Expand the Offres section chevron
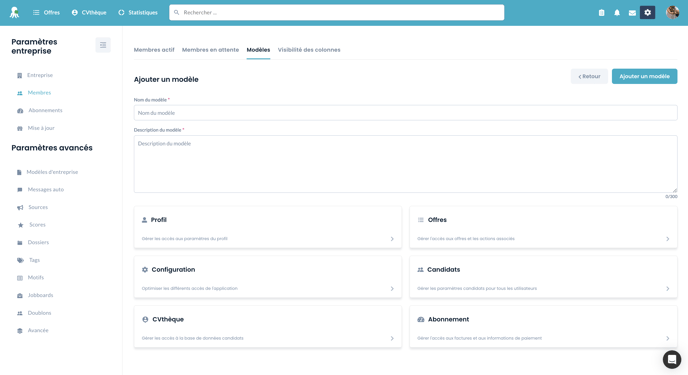 (668, 239)
